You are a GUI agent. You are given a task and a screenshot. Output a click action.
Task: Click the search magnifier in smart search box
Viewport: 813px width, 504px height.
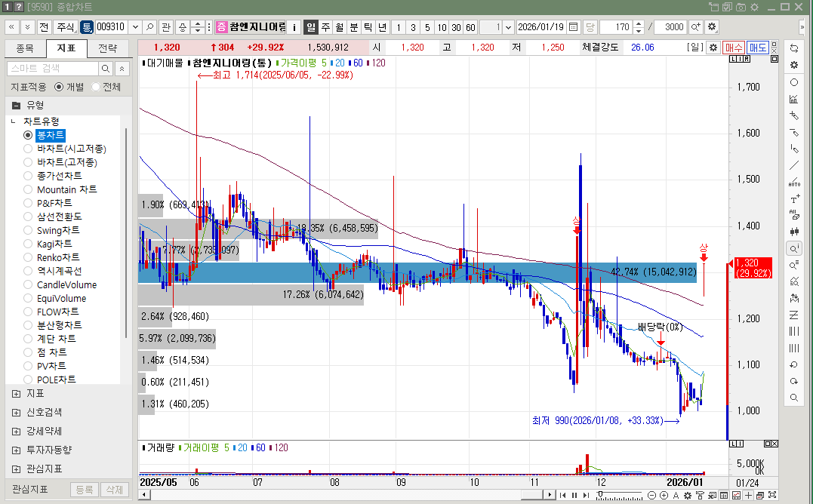tap(105, 69)
